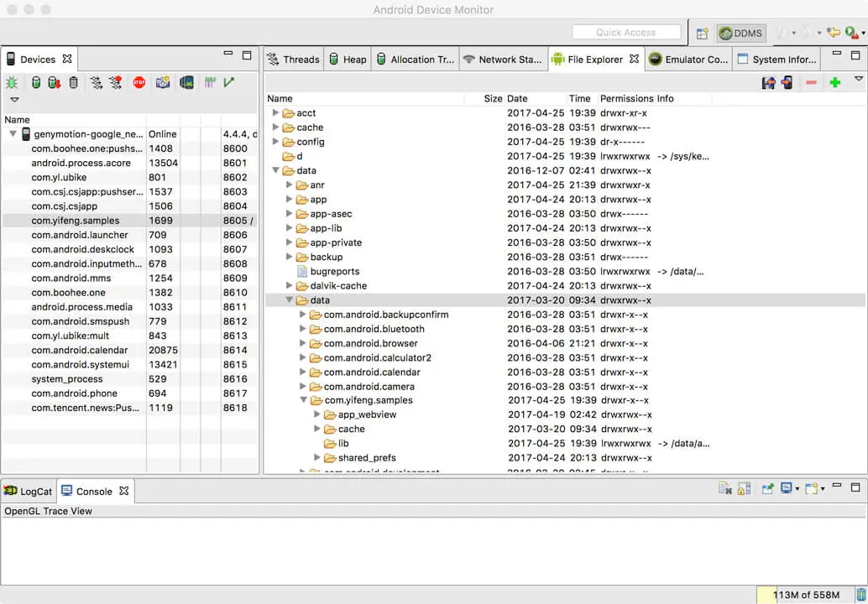
Task: Expand the app_webview folder
Action: point(317,414)
